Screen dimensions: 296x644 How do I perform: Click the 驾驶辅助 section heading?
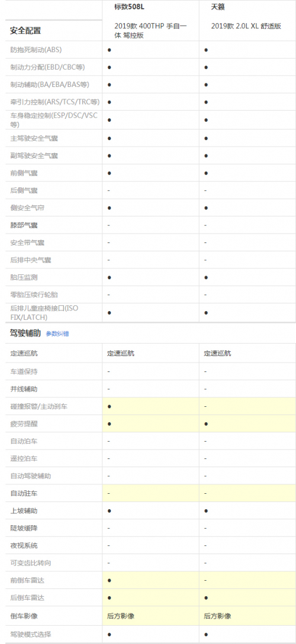(25, 334)
